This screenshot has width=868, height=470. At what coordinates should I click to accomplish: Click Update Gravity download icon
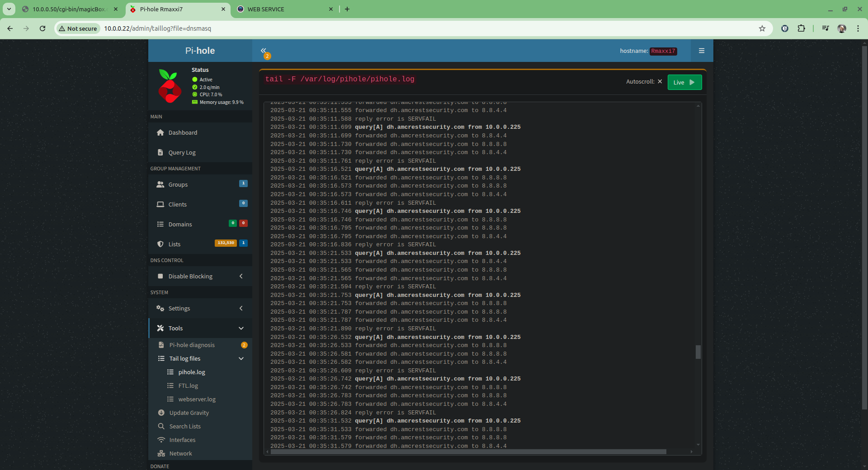[161, 413]
